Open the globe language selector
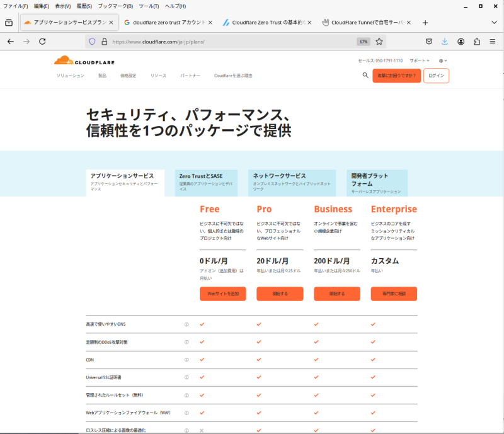Viewport: 504px width, 434px height. tap(443, 60)
